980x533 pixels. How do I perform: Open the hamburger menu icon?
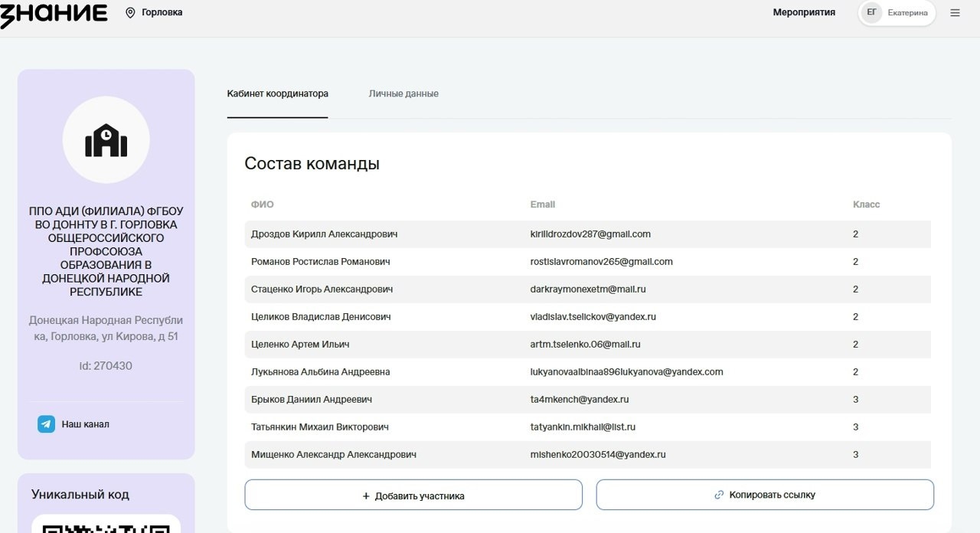click(x=955, y=12)
